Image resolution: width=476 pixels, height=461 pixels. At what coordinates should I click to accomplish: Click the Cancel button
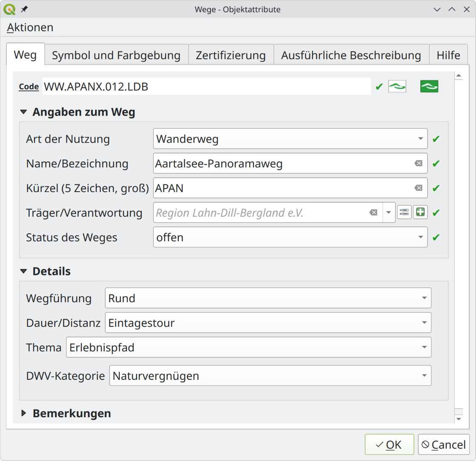(444, 444)
